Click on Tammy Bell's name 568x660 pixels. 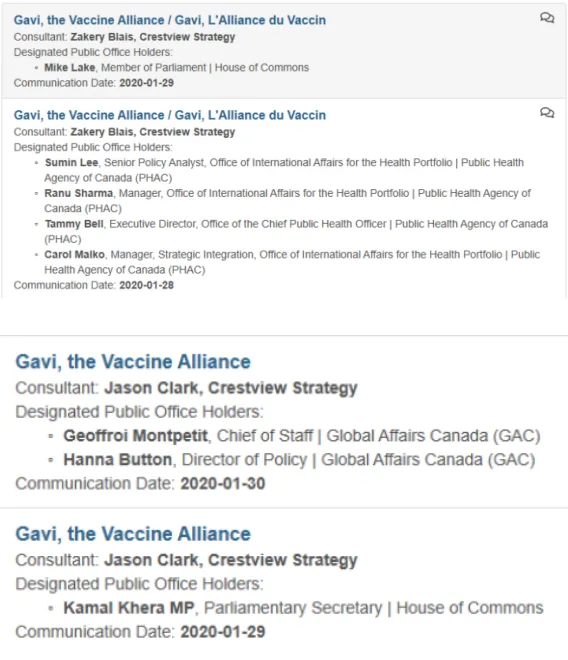coord(74,224)
